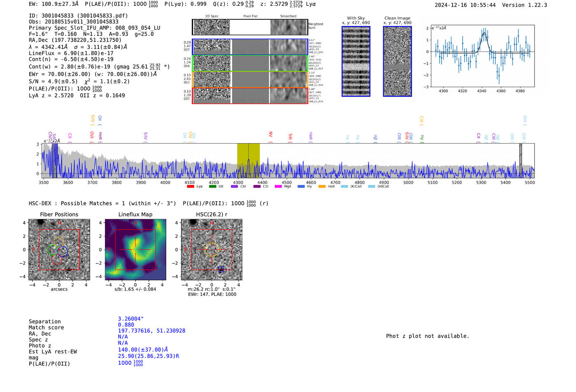
Task: Click the green fiber circle in Fiber Positions
Action: pyautogui.click(x=53, y=250)
